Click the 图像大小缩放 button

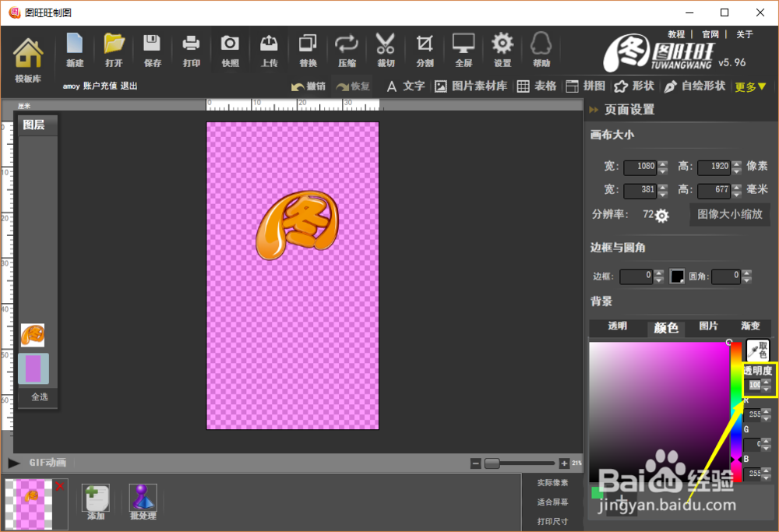click(729, 214)
